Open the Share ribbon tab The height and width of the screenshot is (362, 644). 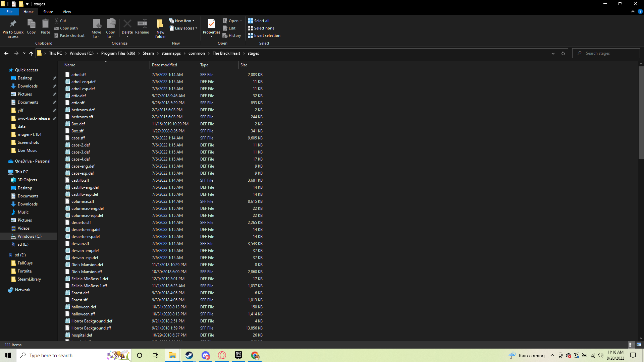(x=48, y=12)
